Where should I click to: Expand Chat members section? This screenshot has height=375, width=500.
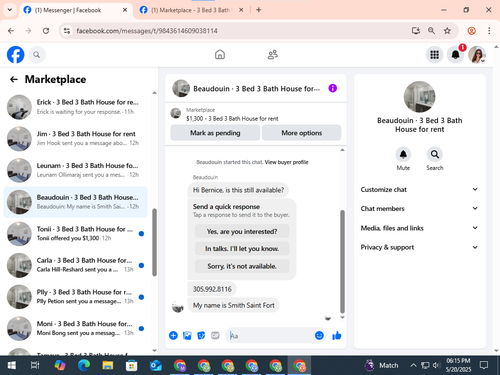pyautogui.click(x=419, y=208)
